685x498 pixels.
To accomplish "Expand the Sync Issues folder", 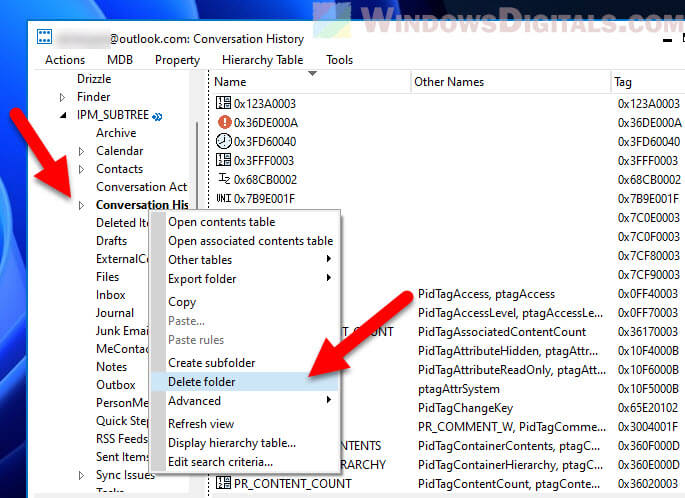I will 81,475.
